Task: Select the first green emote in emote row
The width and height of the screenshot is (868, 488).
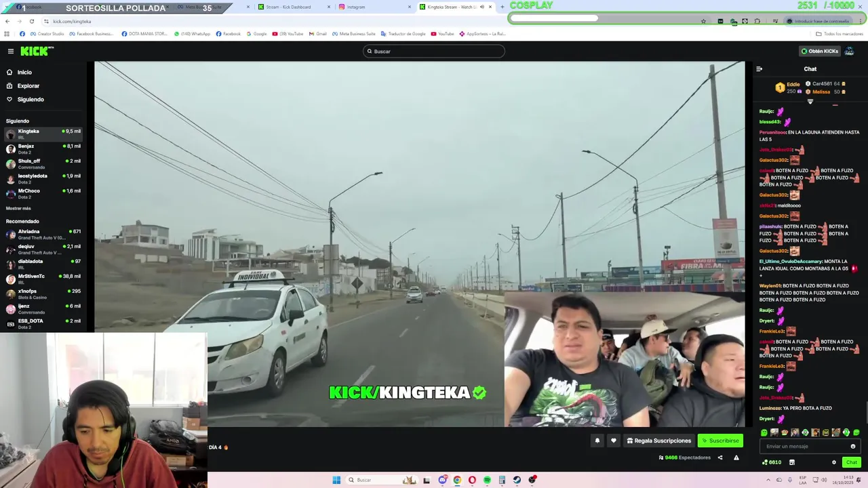Action: (x=764, y=432)
